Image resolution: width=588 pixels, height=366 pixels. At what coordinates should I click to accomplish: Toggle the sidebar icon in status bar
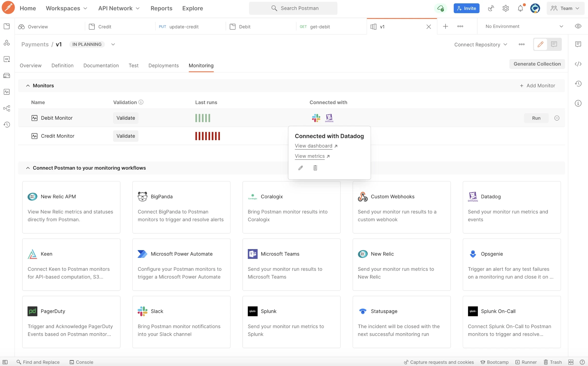(x=5, y=362)
